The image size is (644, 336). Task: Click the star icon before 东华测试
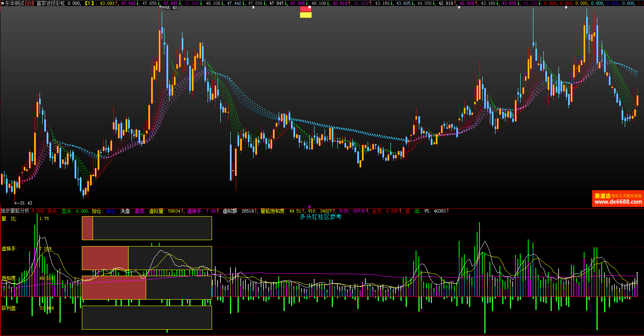[2, 3]
